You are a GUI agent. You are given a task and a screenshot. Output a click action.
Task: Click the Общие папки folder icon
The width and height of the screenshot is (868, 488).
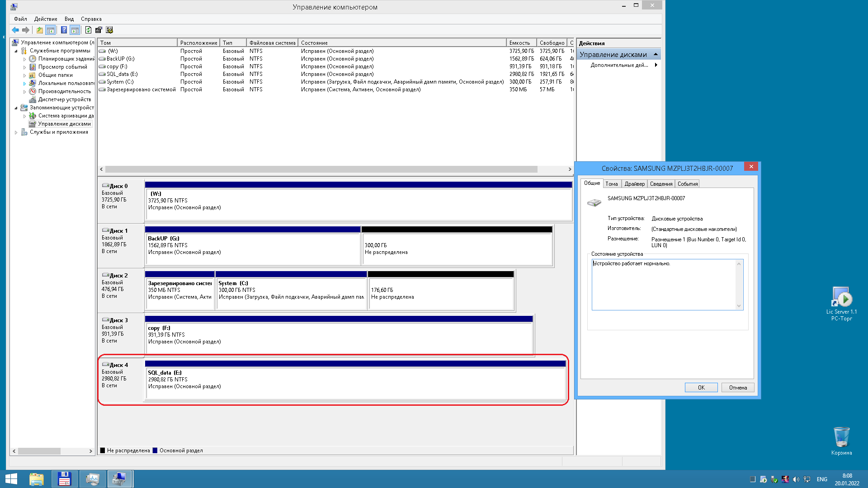click(x=33, y=75)
